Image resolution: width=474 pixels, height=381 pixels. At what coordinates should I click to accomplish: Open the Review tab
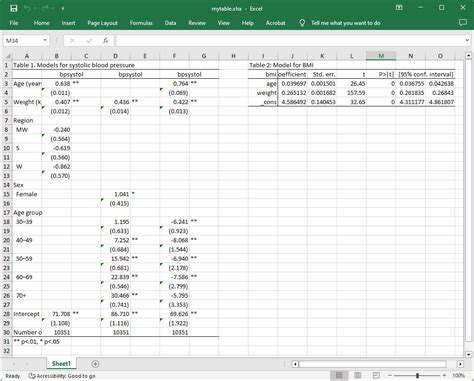coord(197,23)
